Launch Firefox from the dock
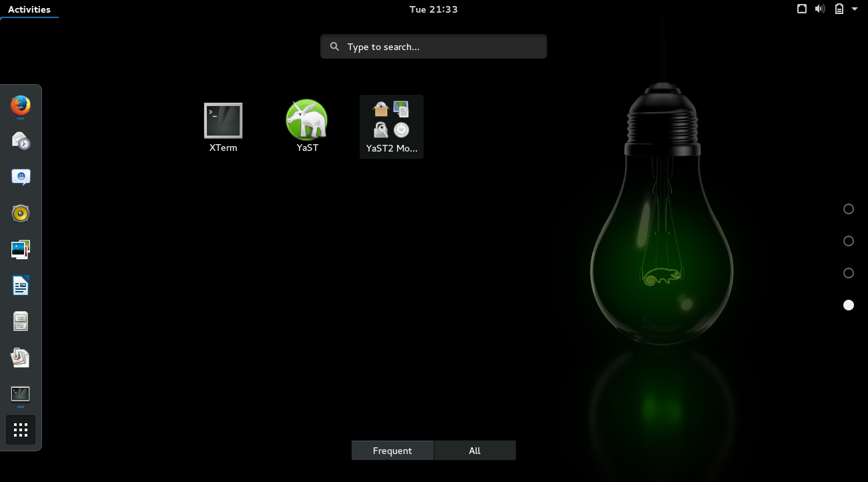This screenshot has width=868, height=482. pos(21,105)
